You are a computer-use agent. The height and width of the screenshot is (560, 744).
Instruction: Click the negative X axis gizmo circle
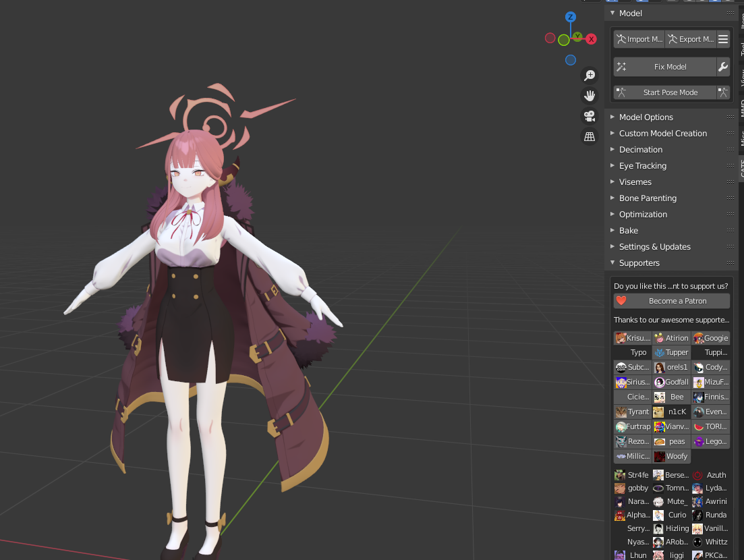click(550, 38)
